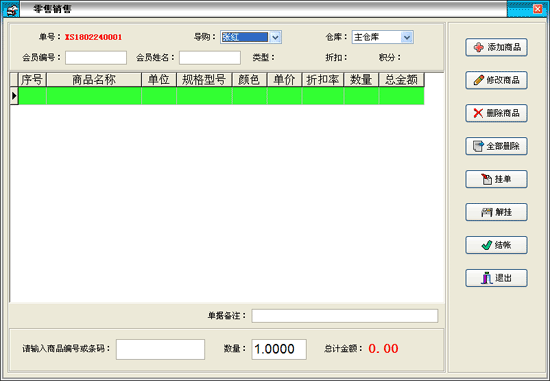Expand the 导购 dropdown arrow
Viewport: 550px width, 381px height.
click(275, 37)
